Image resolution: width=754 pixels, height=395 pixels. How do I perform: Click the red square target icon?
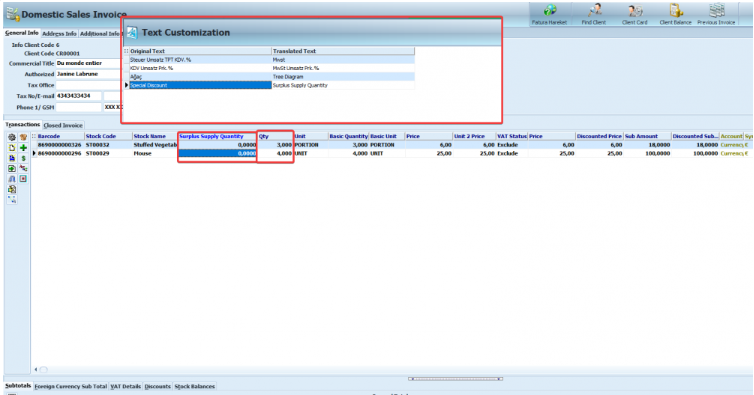tap(23, 178)
